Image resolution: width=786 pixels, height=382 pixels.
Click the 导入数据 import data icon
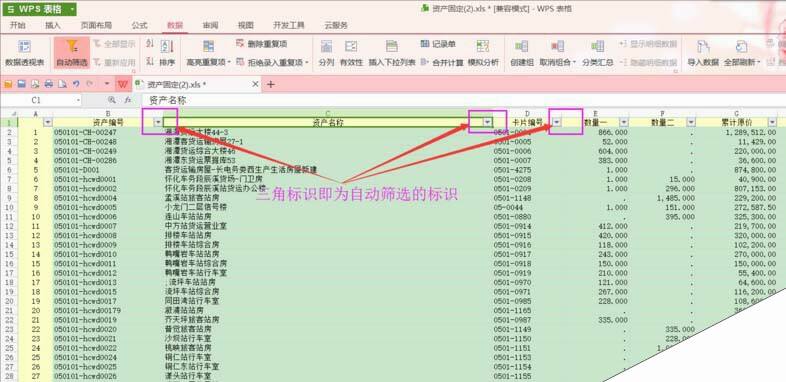point(703,47)
